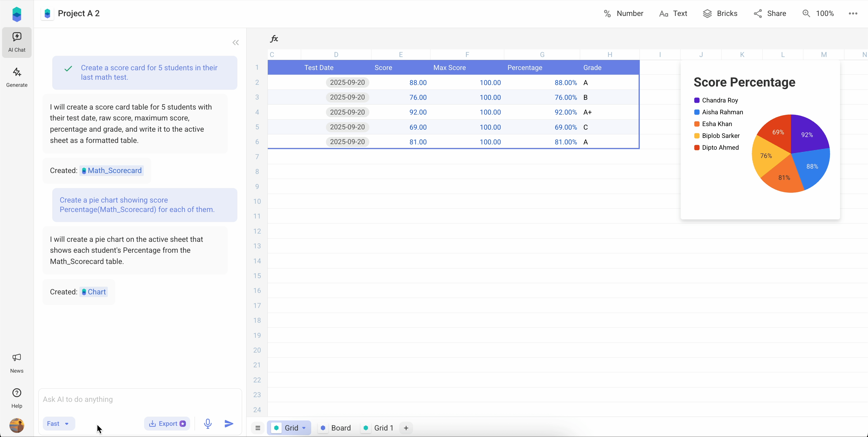Click the user profile avatar

[17, 425]
